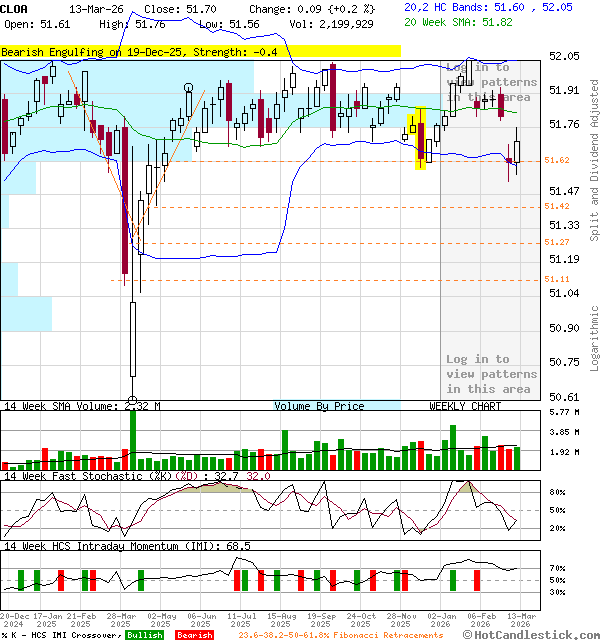This screenshot has width=600, height=640.
Task: Click the 13-Mar 2026 date axis label
Action: click(517, 619)
